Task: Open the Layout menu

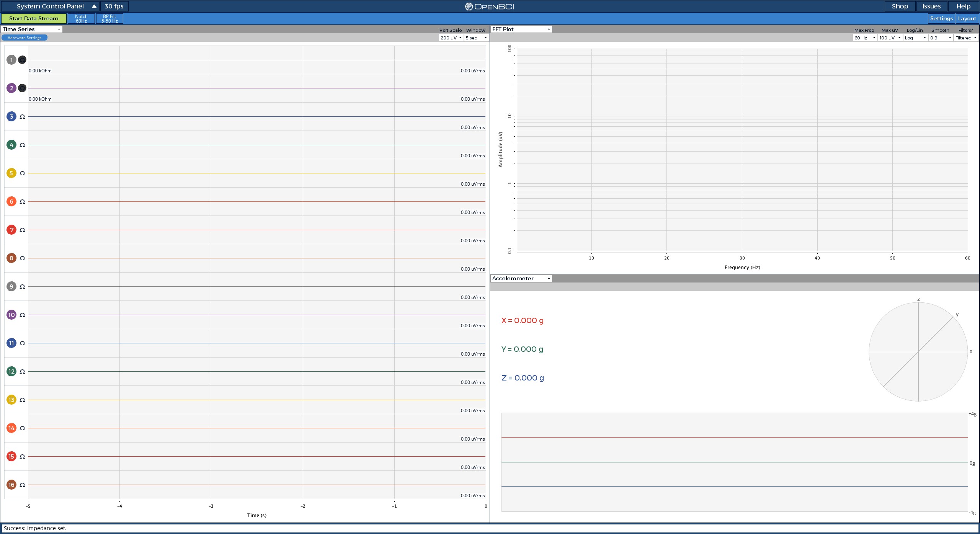Action: [x=967, y=18]
